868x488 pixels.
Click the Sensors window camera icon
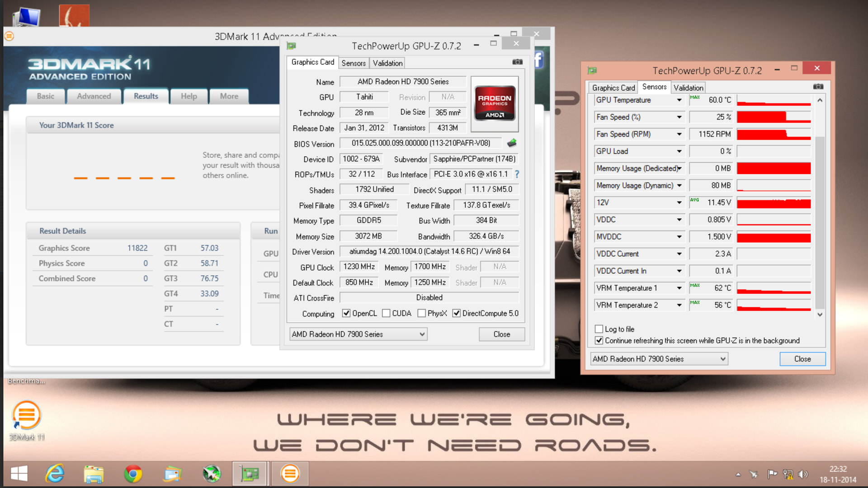818,87
